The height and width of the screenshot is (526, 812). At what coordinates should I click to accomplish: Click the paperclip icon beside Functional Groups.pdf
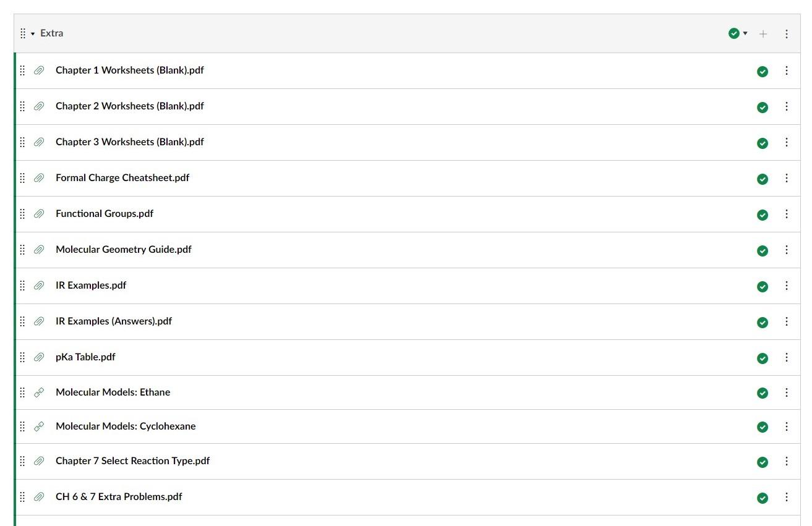pyautogui.click(x=39, y=214)
